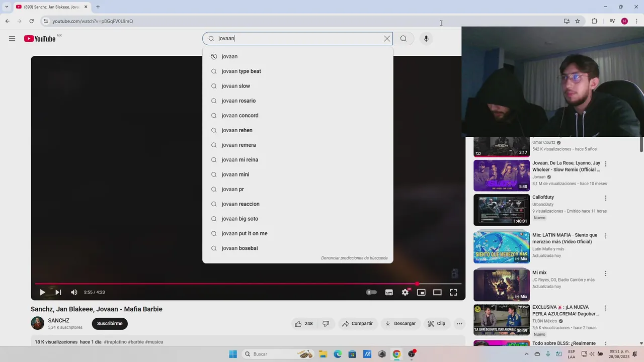Select suggestion 'jovaan rehen'
The image size is (644, 362).
click(x=298, y=130)
